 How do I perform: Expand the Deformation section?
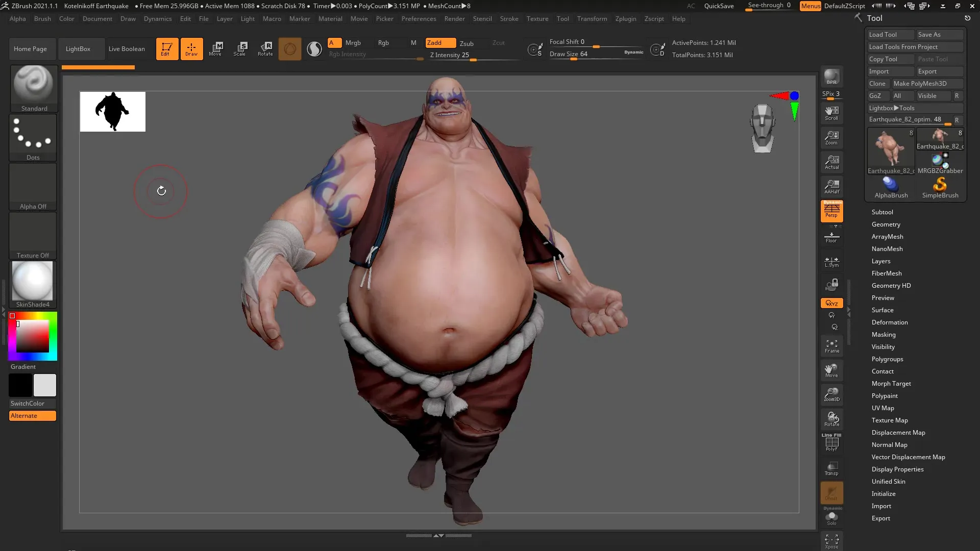coord(889,322)
